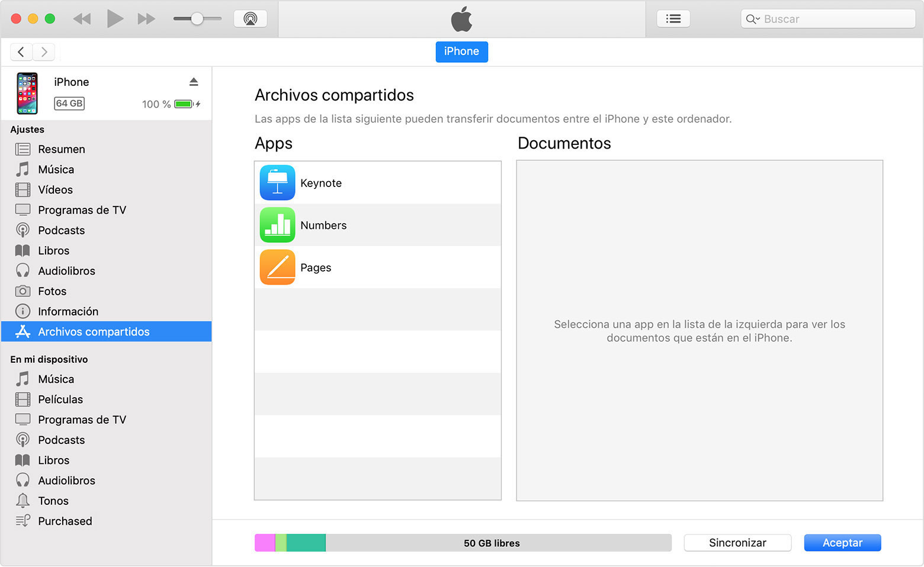Click the Fotos camera icon
Viewport: 924px width, 567px height.
(x=23, y=291)
